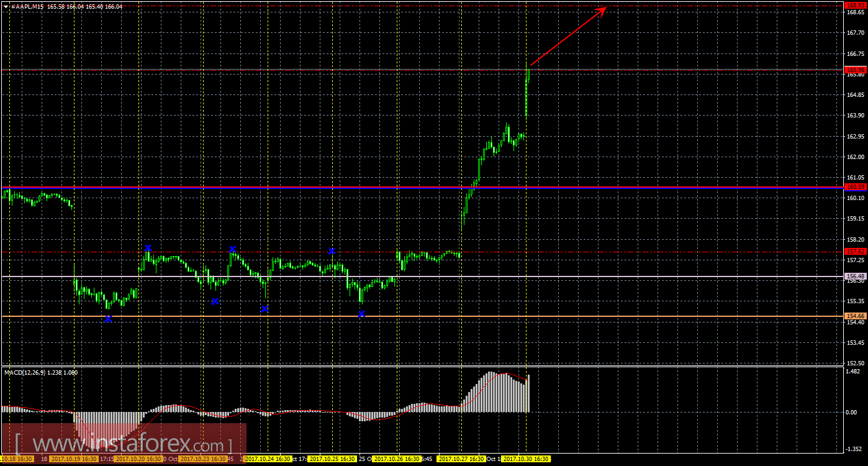Image resolution: width=868 pixels, height=466 pixels.
Task: Select the 163.90 value on price scale
Action: [x=856, y=116]
